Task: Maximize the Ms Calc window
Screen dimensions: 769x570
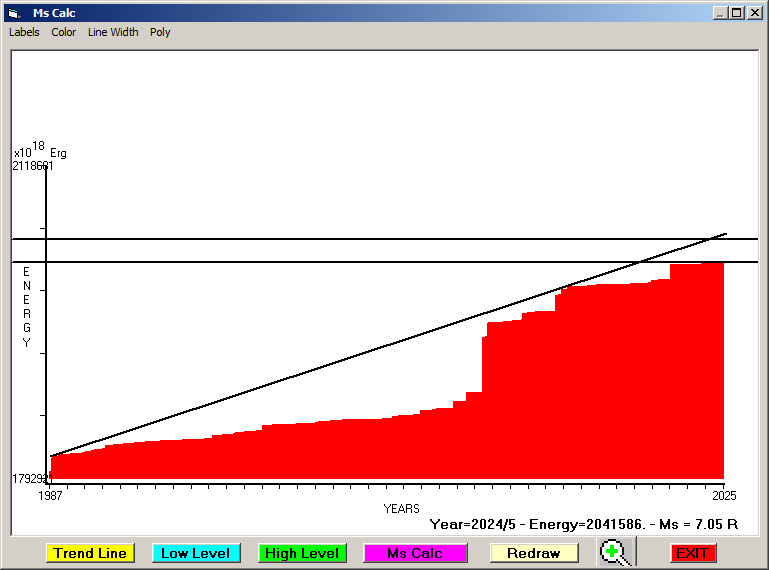Action: click(x=737, y=13)
